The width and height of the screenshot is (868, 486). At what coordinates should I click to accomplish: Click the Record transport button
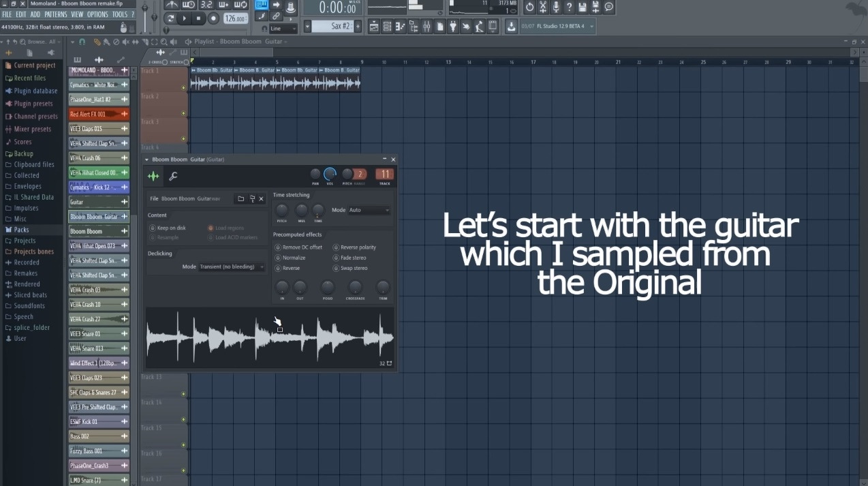pos(214,18)
